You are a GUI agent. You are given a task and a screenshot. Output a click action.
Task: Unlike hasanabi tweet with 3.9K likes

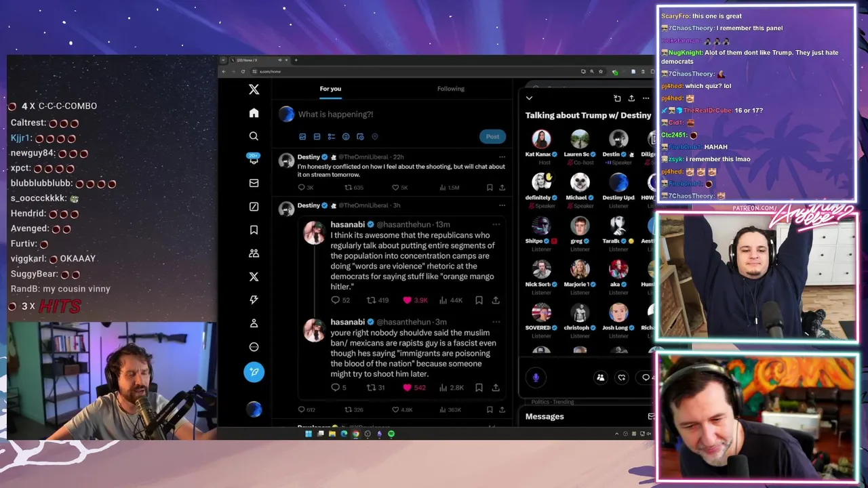[415, 300]
